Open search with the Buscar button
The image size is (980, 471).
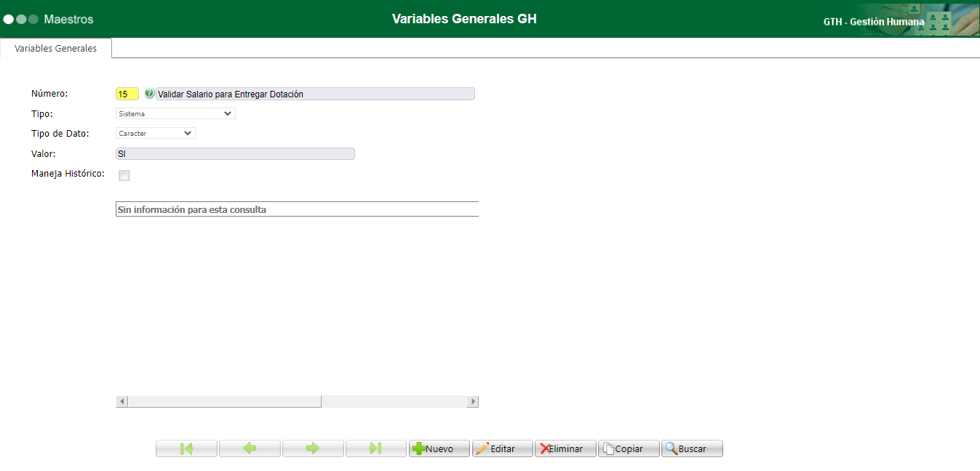point(693,448)
